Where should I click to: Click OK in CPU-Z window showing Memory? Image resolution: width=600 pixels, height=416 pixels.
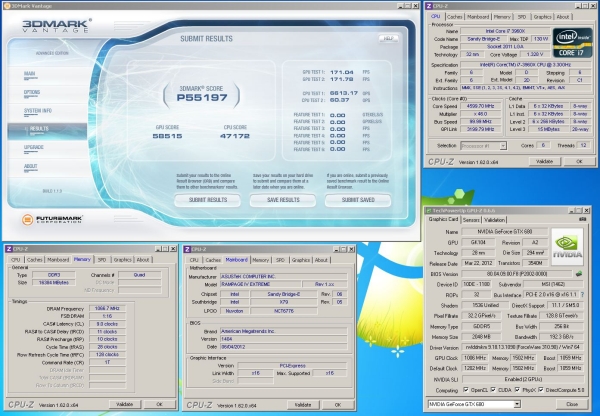point(160,404)
